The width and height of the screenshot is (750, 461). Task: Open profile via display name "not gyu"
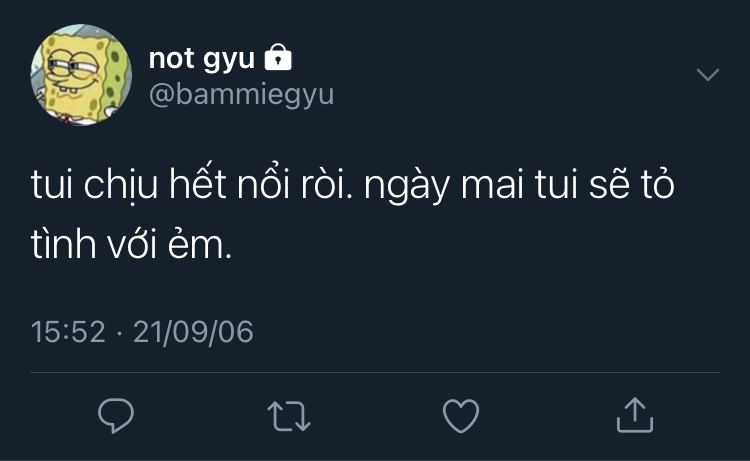pos(202,60)
